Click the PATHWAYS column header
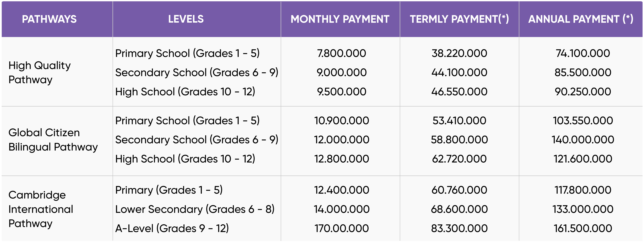This screenshot has width=644, height=244. pyautogui.click(x=49, y=19)
